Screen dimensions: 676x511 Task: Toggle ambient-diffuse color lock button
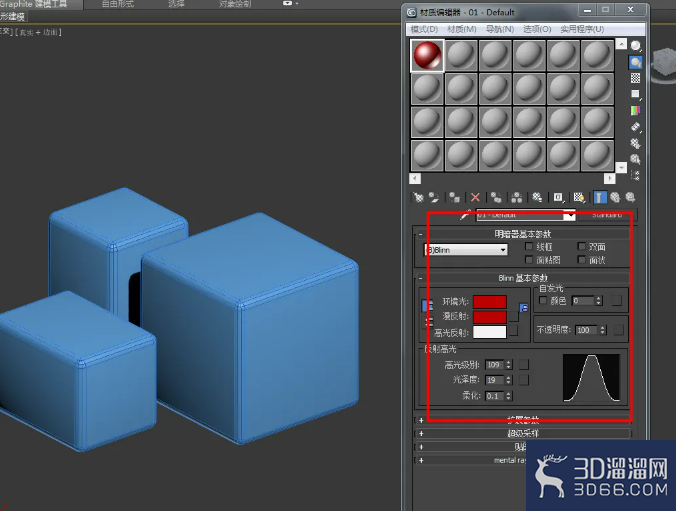point(427,305)
